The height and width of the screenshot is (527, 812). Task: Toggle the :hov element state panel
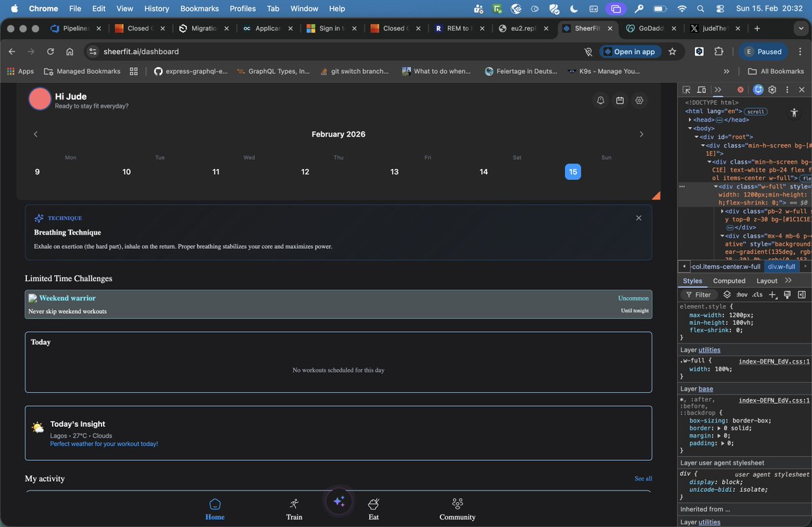(x=742, y=295)
